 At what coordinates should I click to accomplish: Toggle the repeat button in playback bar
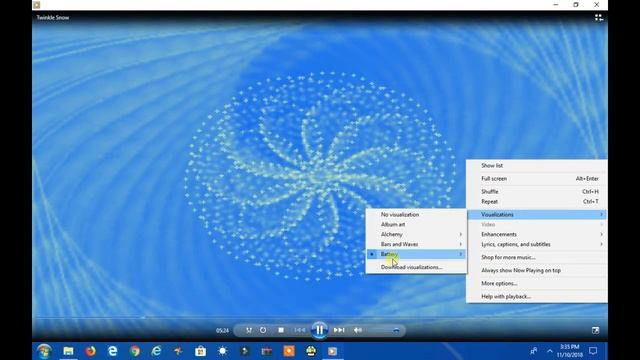tap(263, 330)
